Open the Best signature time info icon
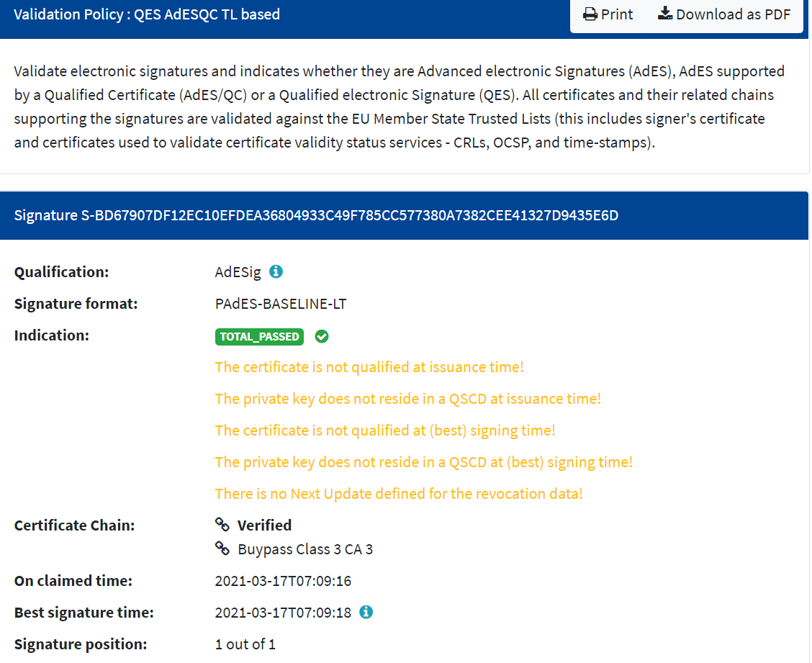Screen dimensions: 812x663 click(366, 612)
